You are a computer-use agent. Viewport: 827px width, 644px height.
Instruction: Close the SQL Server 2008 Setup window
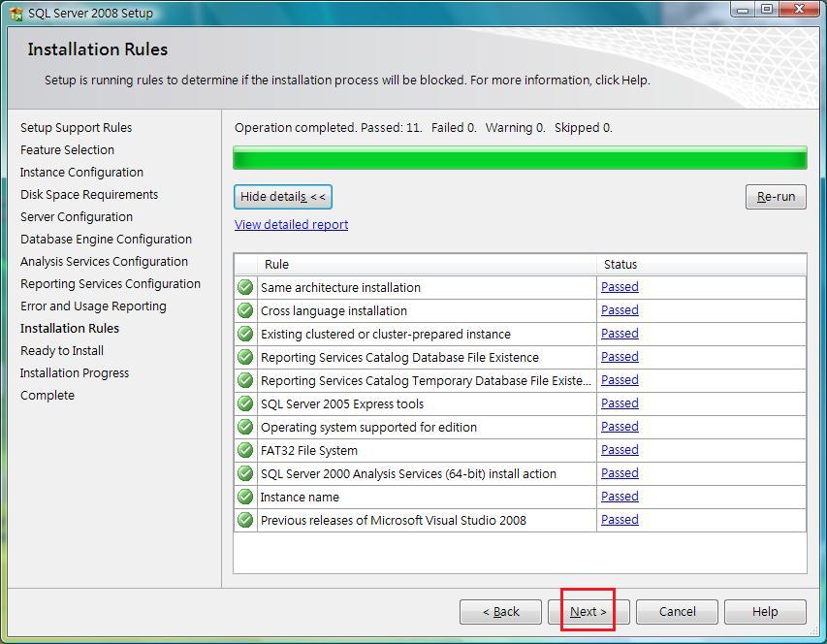(800, 9)
